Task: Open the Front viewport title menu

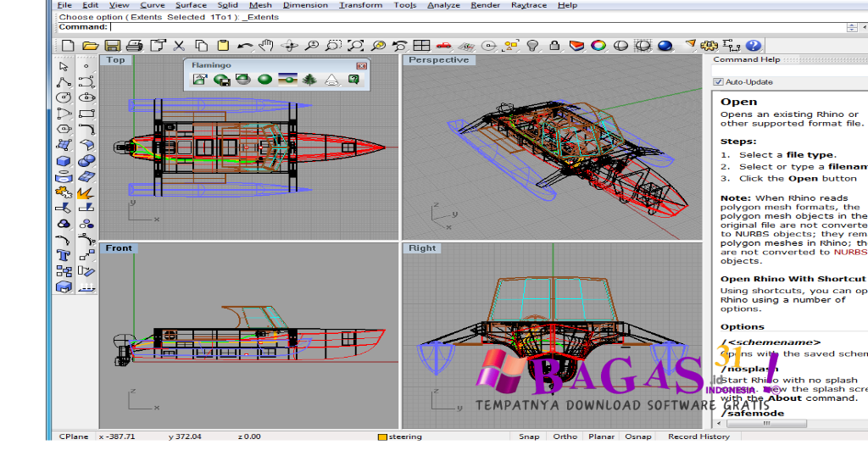Action: 119,248
